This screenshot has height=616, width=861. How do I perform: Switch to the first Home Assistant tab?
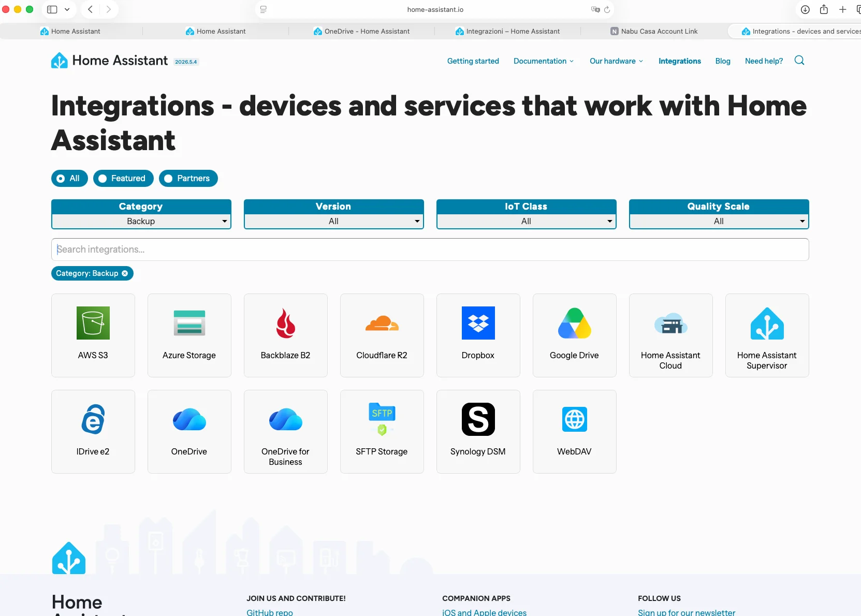[x=70, y=31]
